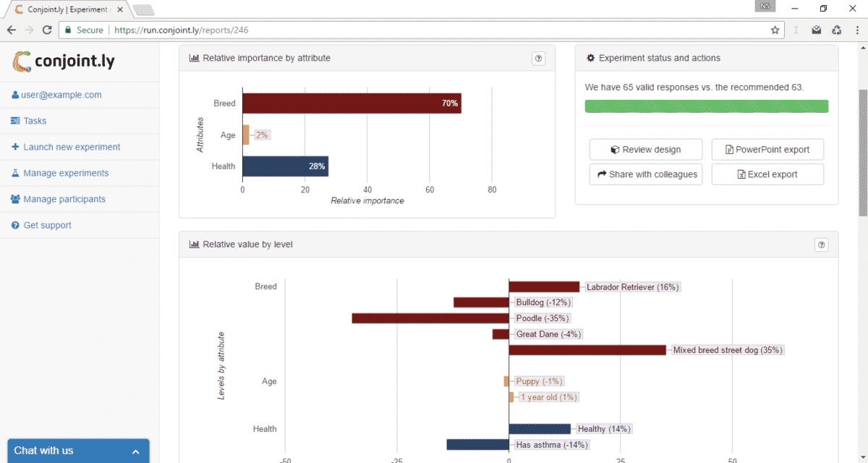The height and width of the screenshot is (463, 868).
Task: Bookmark this page with the star icon
Action: coord(775,30)
